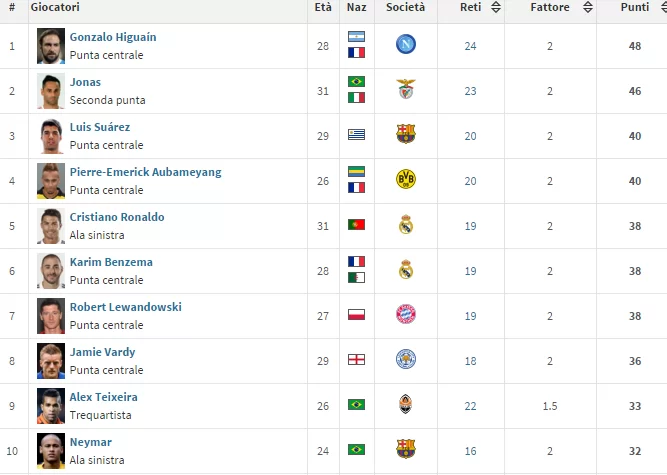Viewport: 667px width, 475px height.
Task: Click the Argentina flag for Higuaín
Action: (356, 37)
